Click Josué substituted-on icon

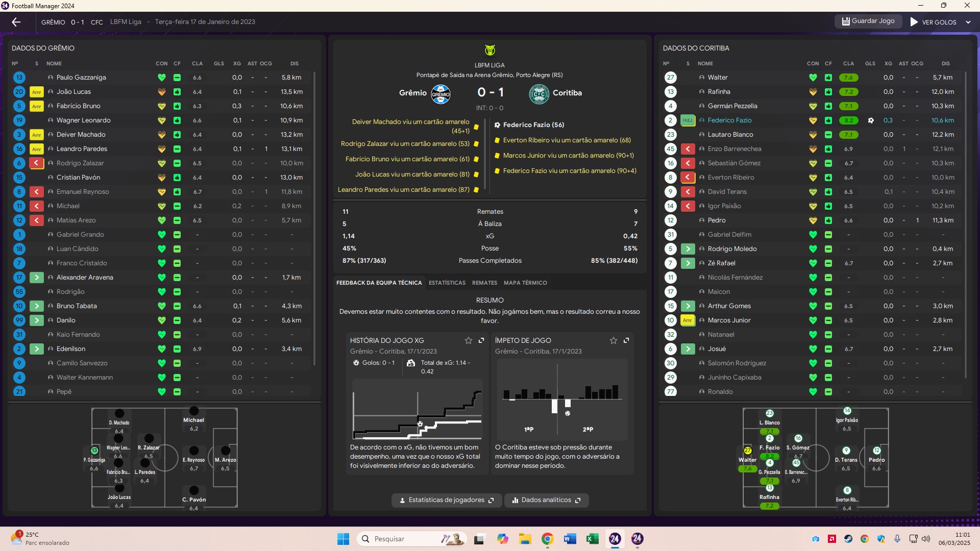(x=688, y=349)
